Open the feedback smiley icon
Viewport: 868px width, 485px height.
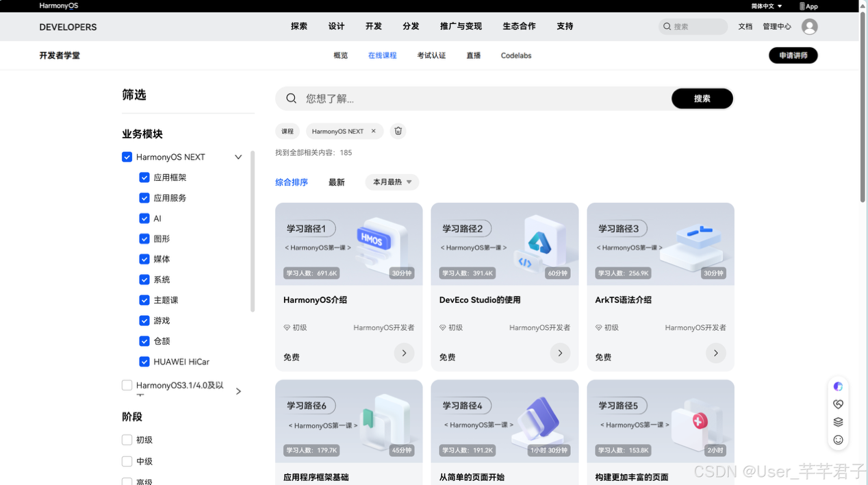838,439
